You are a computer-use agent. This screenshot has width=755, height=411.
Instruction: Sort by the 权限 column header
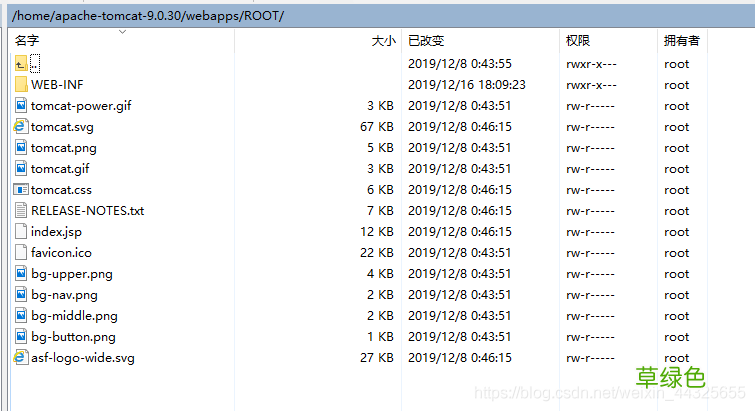[578, 41]
